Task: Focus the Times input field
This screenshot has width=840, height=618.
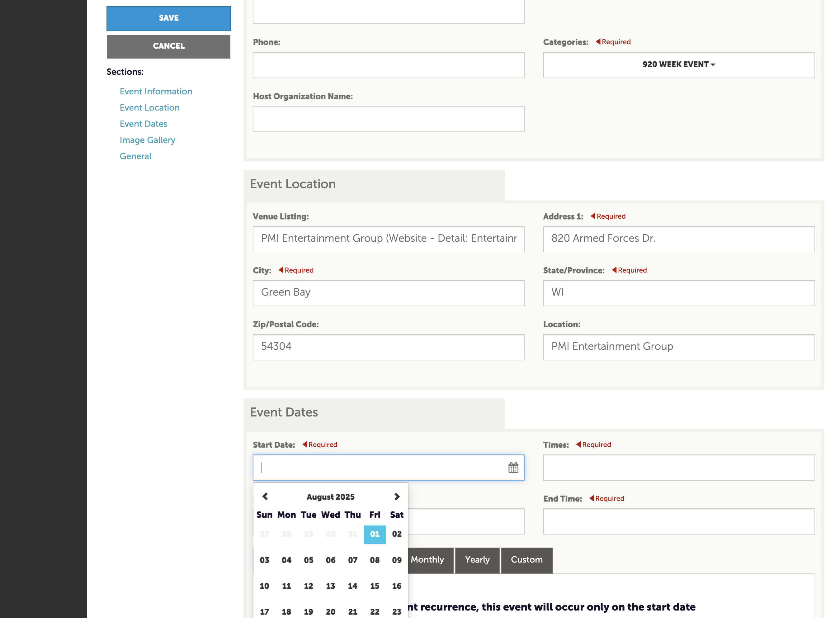Action: (678, 468)
